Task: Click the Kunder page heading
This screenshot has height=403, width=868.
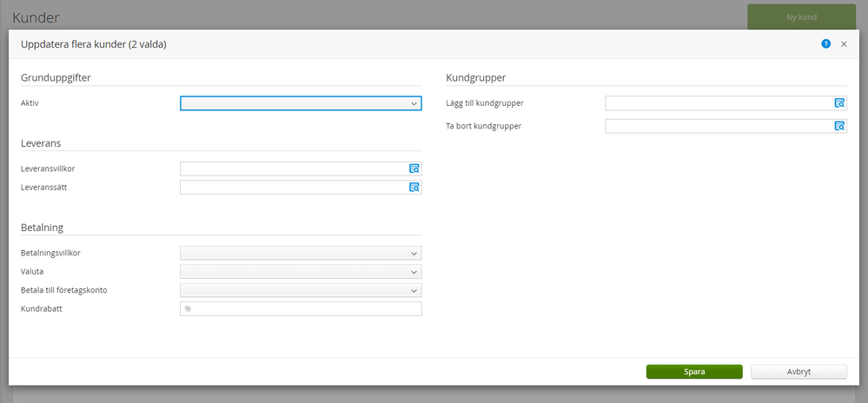Action: pyautogui.click(x=36, y=17)
